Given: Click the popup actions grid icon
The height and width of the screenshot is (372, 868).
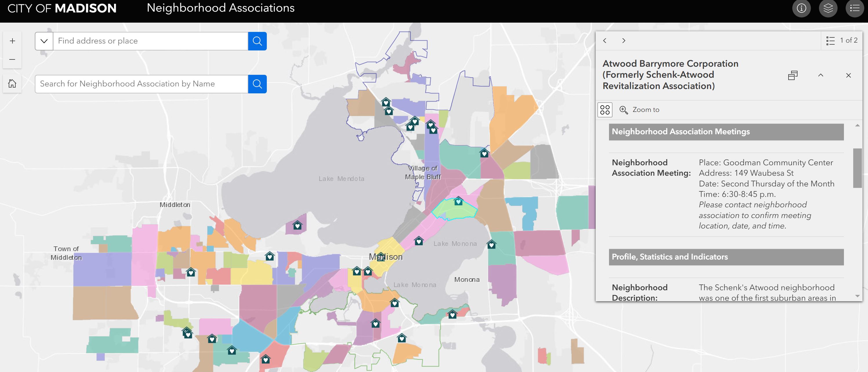Looking at the screenshot, I should point(605,110).
